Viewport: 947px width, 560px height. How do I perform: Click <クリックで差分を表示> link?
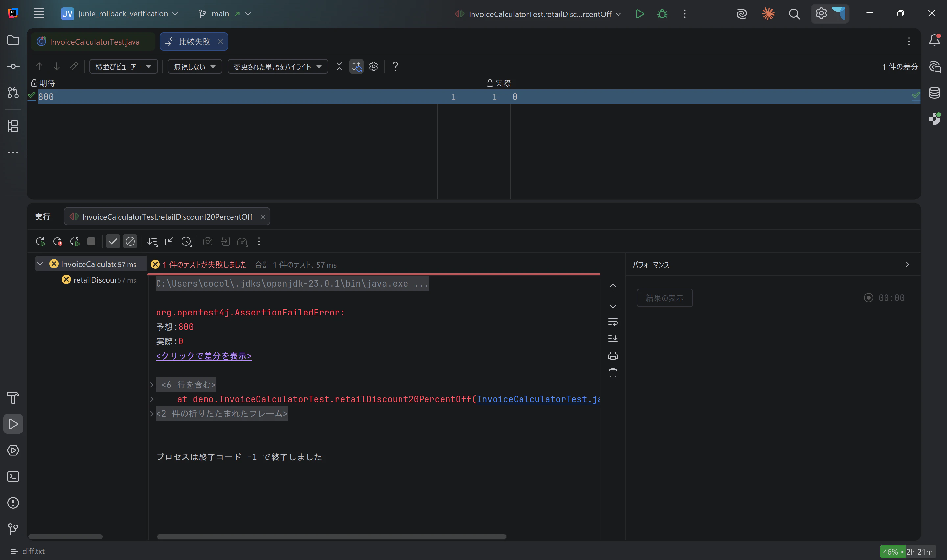pyautogui.click(x=204, y=356)
